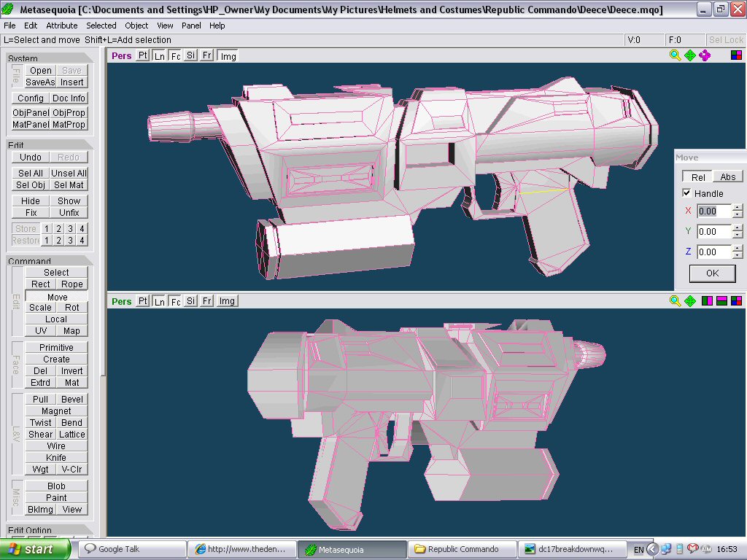The image size is (747, 560).
Task: Click the magenta rotate icon in top viewport
Action: [x=705, y=55]
